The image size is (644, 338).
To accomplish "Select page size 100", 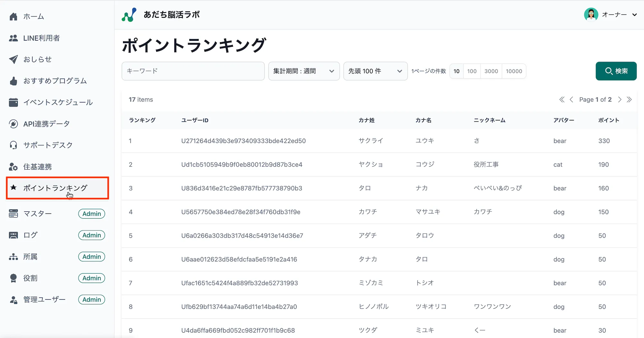I will [472, 71].
